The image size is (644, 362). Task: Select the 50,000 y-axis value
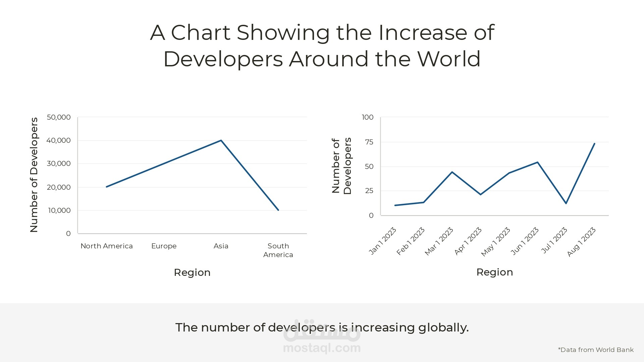pos(59,117)
